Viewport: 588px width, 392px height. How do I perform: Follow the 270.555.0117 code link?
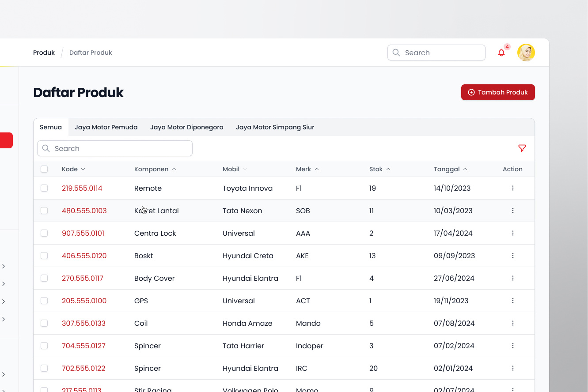click(x=83, y=278)
